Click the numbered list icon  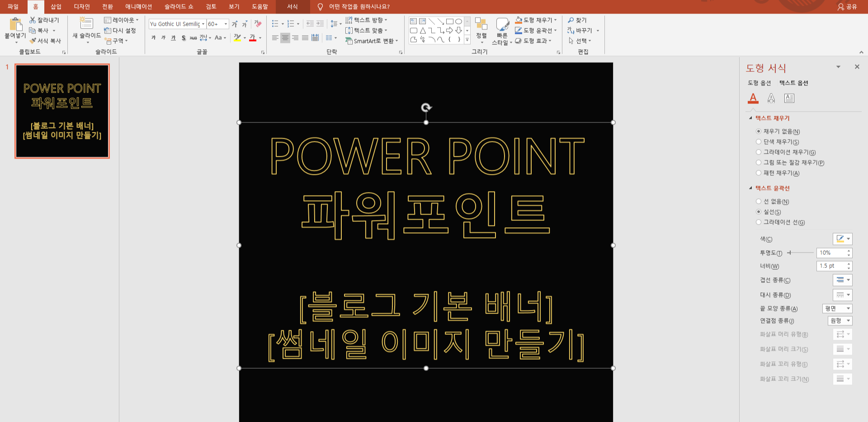[290, 23]
